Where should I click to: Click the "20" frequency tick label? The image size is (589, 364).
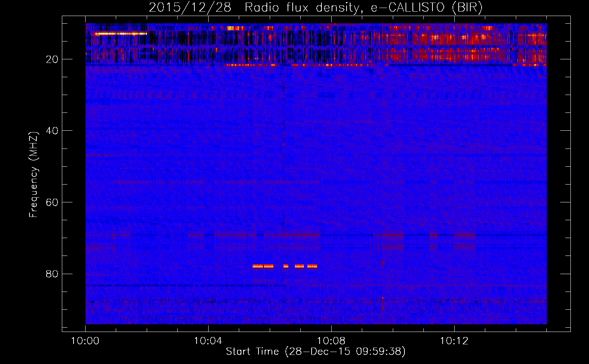coord(52,59)
